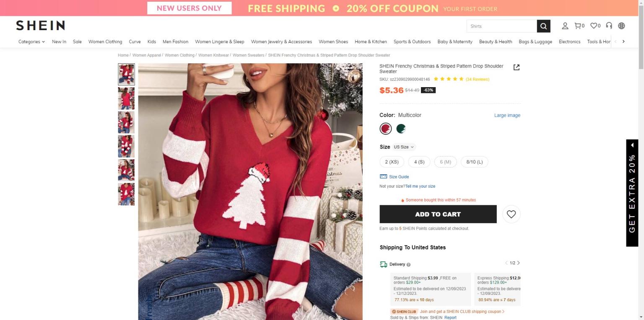Viewport: 644px width, 320px height.
Task: Select the dark green color swatch
Action: point(401,129)
